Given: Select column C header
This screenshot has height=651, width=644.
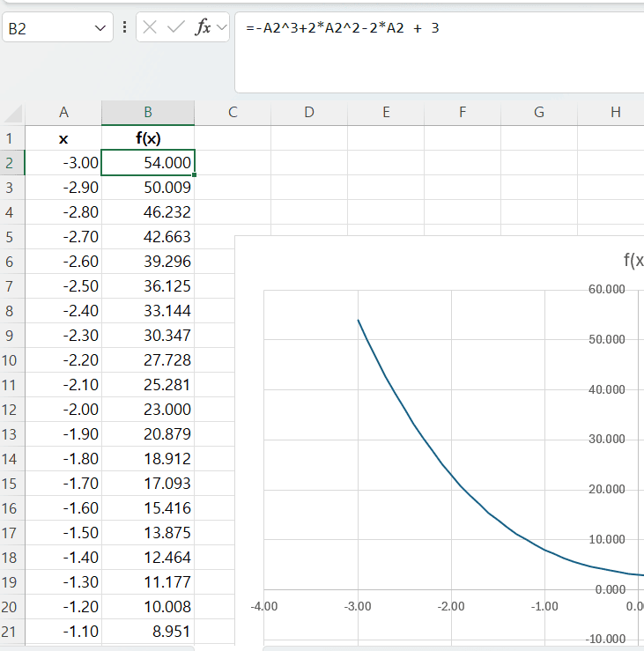Looking at the screenshot, I should pyautogui.click(x=233, y=112).
